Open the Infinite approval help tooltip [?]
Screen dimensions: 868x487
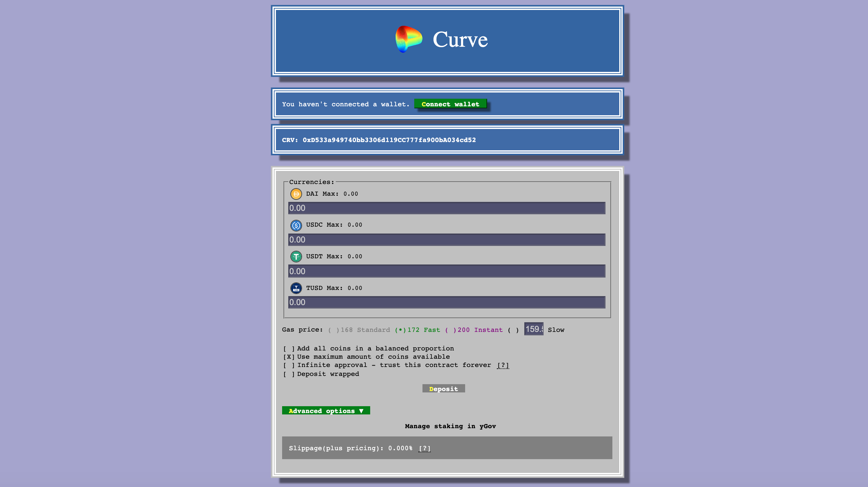503,365
